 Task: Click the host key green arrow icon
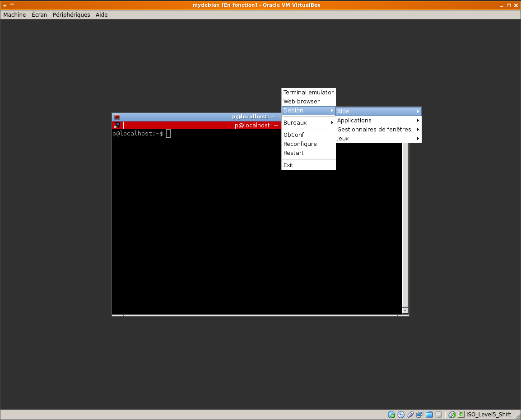pos(461,414)
